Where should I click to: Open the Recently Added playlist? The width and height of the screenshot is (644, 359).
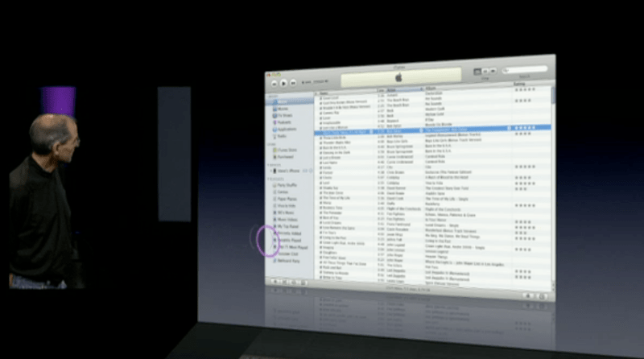tap(290, 233)
